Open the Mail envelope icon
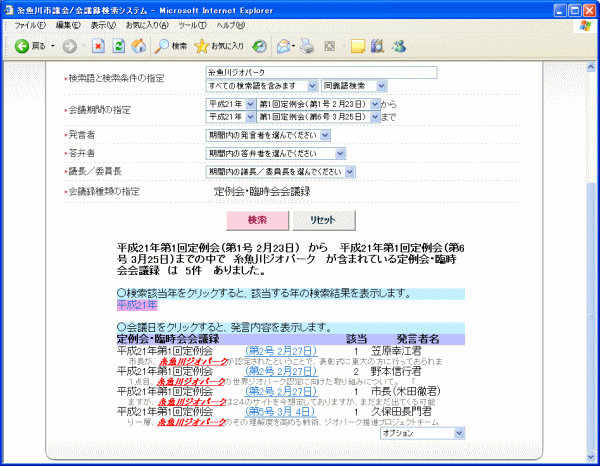 click(284, 47)
